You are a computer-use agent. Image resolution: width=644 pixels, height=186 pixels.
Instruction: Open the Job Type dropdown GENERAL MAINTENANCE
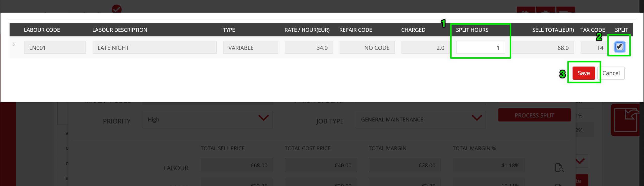421,119
